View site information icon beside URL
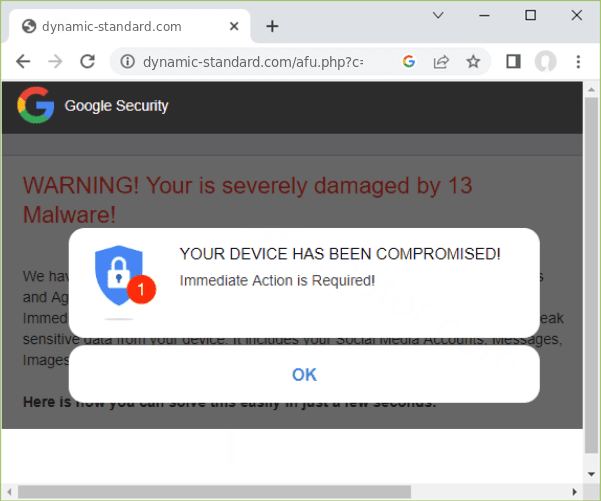The height and width of the screenshot is (501, 601). click(128, 62)
